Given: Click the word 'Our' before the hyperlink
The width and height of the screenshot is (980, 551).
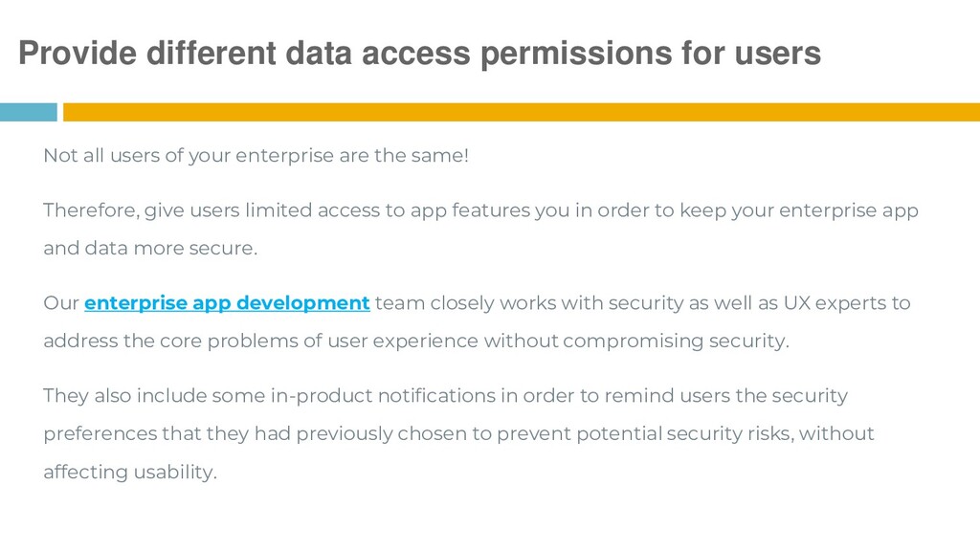Looking at the screenshot, I should 60,303.
